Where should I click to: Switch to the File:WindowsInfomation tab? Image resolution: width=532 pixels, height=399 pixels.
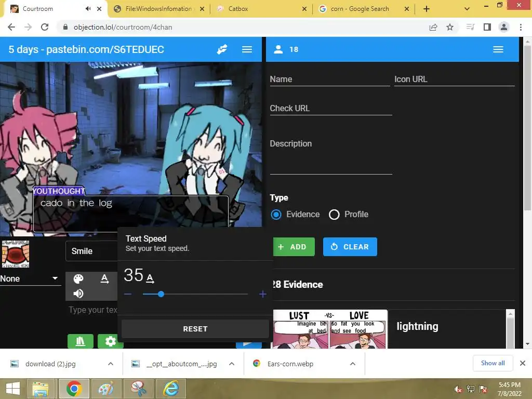[158, 9]
